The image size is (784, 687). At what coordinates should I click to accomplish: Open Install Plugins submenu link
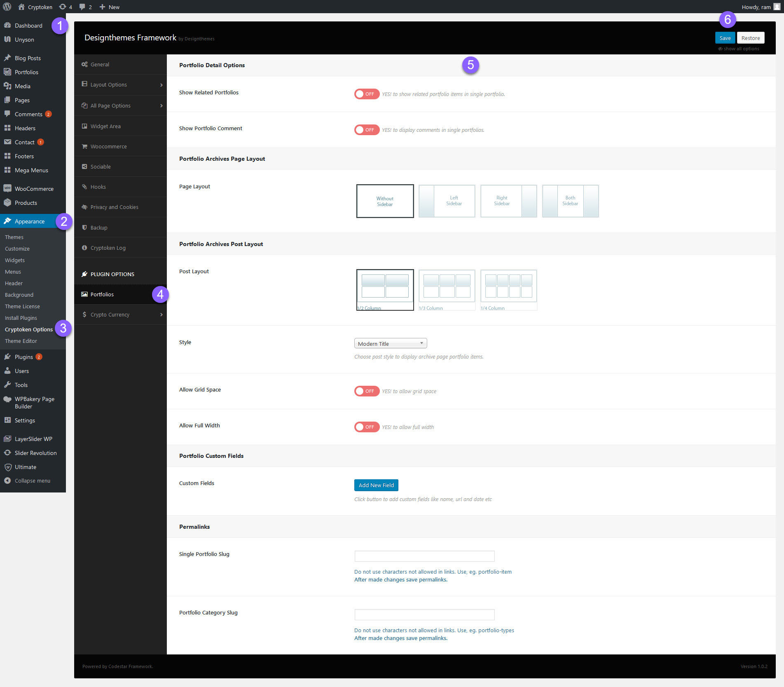click(x=21, y=318)
